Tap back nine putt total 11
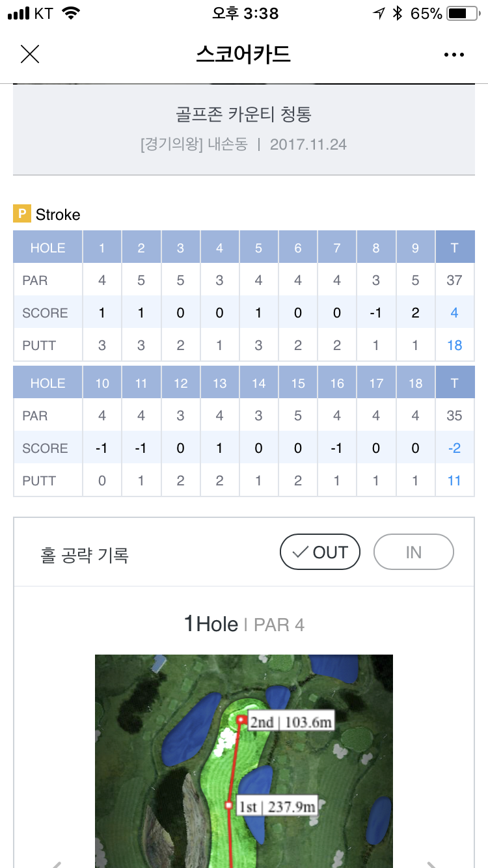This screenshot has height=868, width=488. (x=454, y=481)
